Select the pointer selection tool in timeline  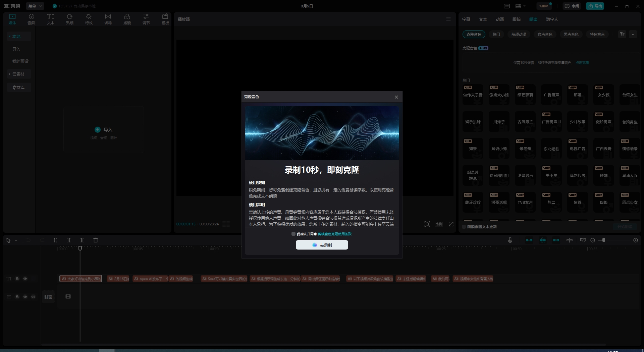8,240
